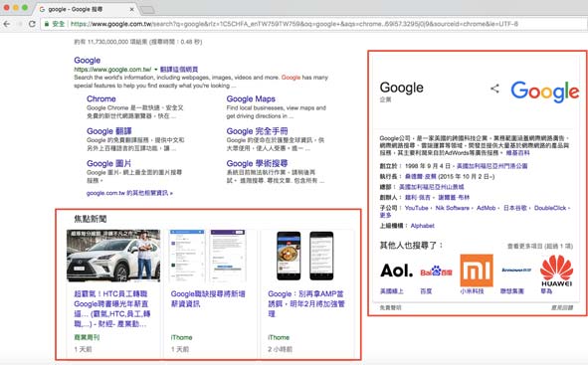Screen dimensions: 588x365
Task: Click the Google logo in knowledge panel
Action: click(545, 91)
